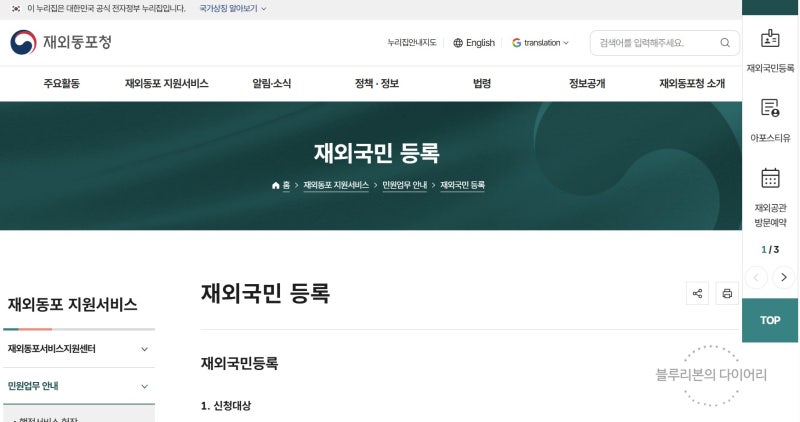Open the 법령 menu
Screen dimensions: 800x422
click(482, 84)
